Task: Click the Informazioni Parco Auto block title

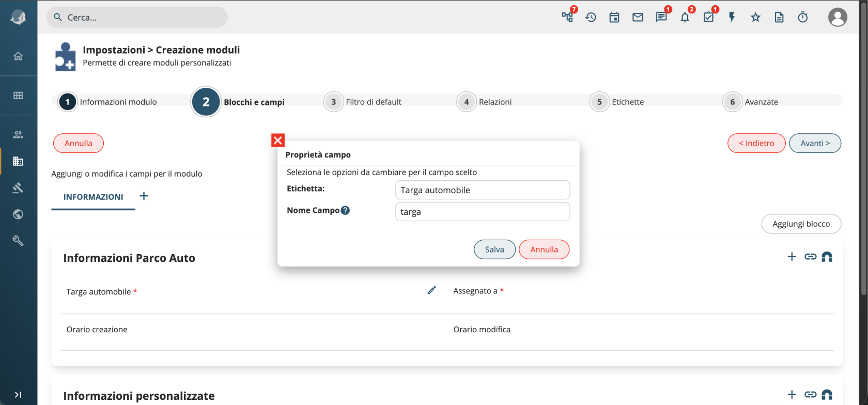Action: tap(129, 258)
